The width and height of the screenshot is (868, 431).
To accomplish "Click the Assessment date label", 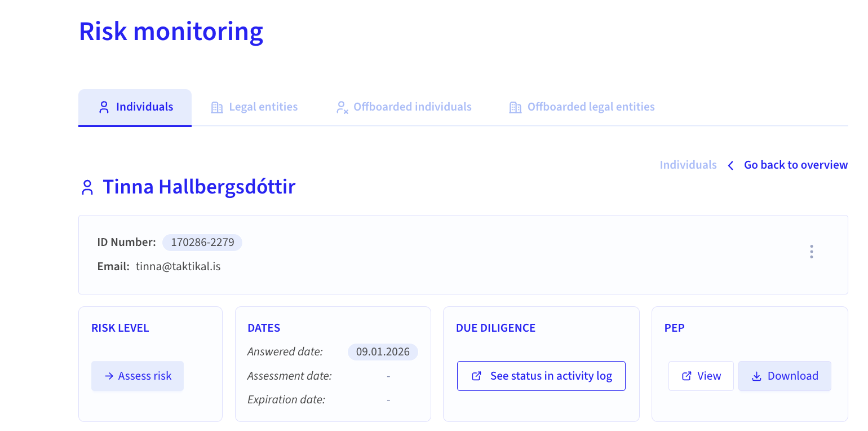I will (290, 376).
